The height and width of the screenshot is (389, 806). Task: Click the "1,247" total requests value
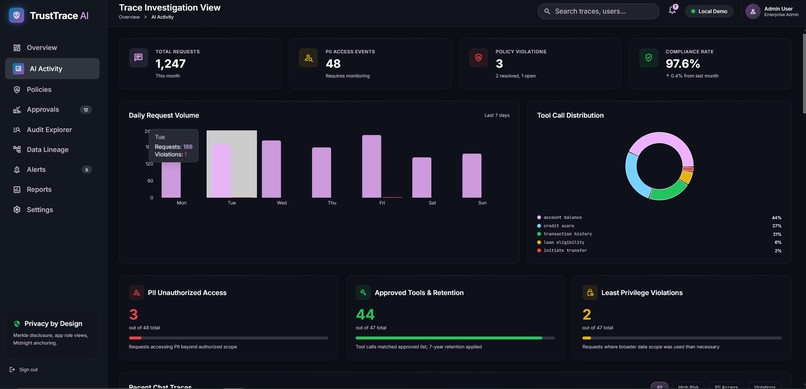[x=171, y=64]
